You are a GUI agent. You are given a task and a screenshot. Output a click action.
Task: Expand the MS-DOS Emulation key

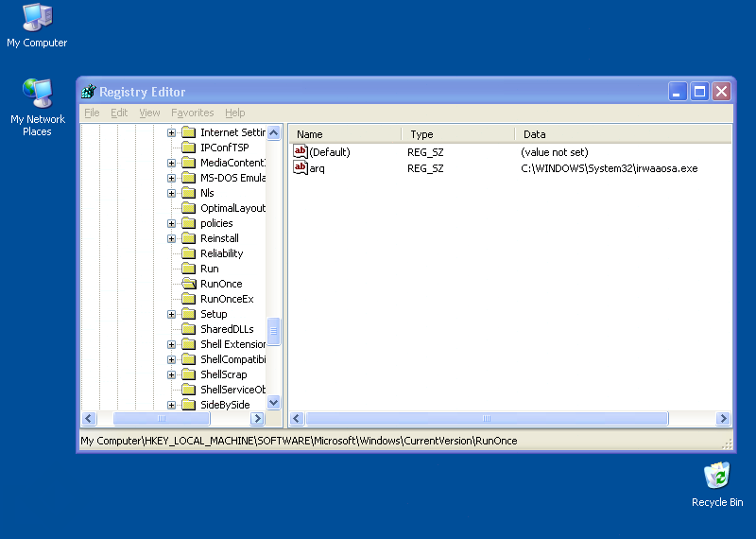tap(171, 178)
